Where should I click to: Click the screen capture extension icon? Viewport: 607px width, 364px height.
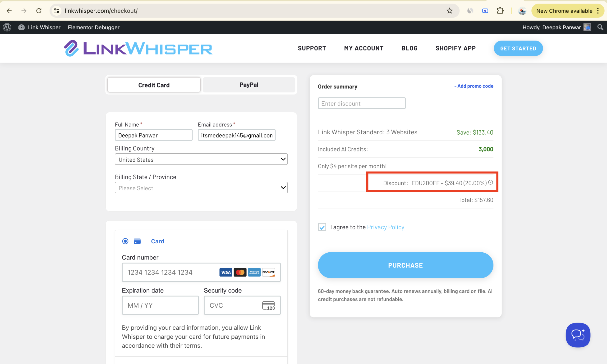click(x=485, y=11)
